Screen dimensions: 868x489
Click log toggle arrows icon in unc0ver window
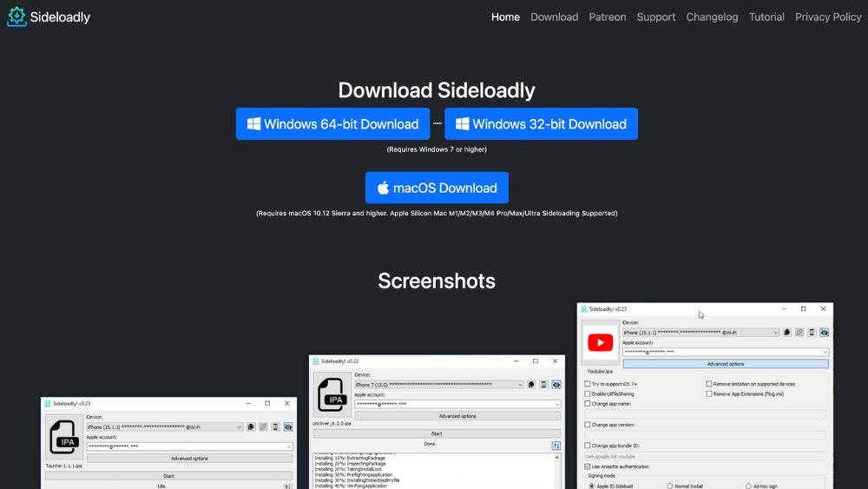click(556, 446)
